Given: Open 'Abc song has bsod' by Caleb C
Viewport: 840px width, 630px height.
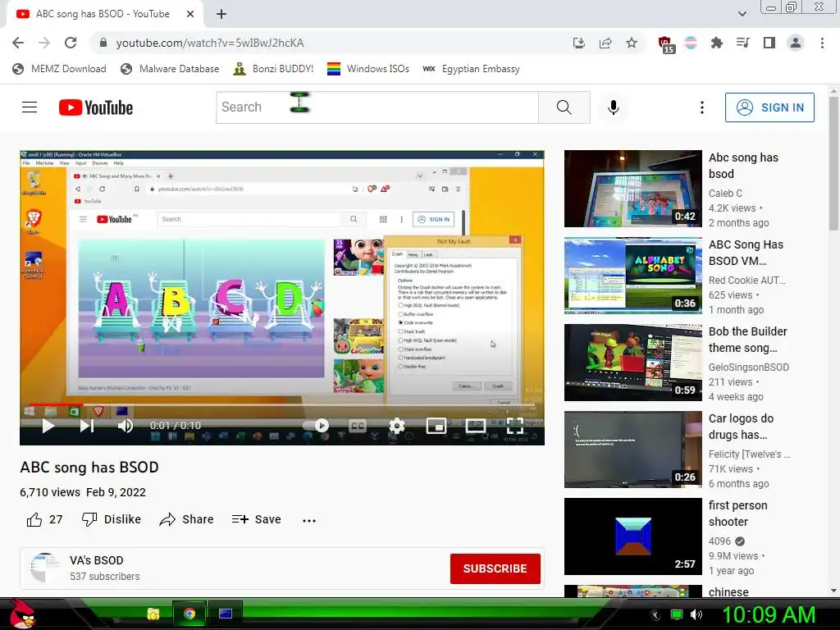Looking at the screenshot, I should pyautogui.click(x=743, y=166).
